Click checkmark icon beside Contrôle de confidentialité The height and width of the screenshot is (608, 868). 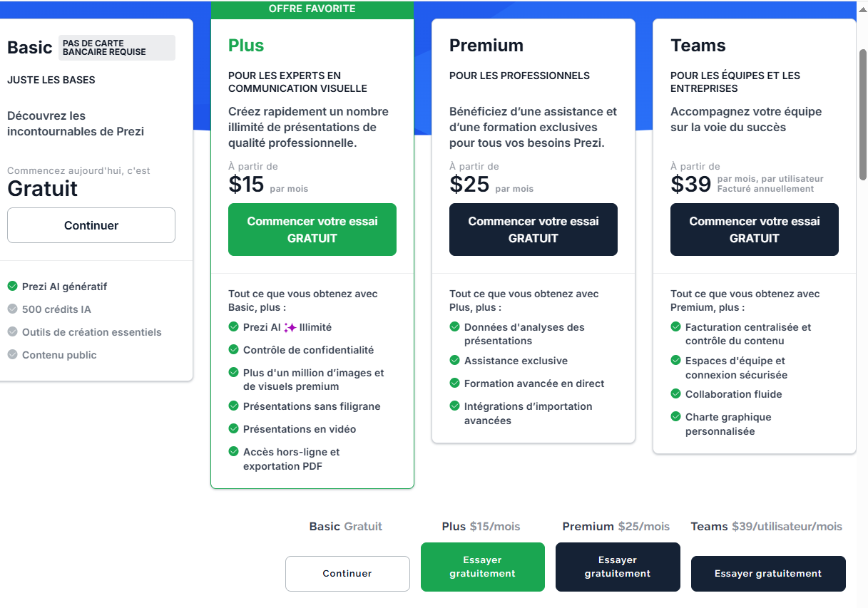point(233,350)
